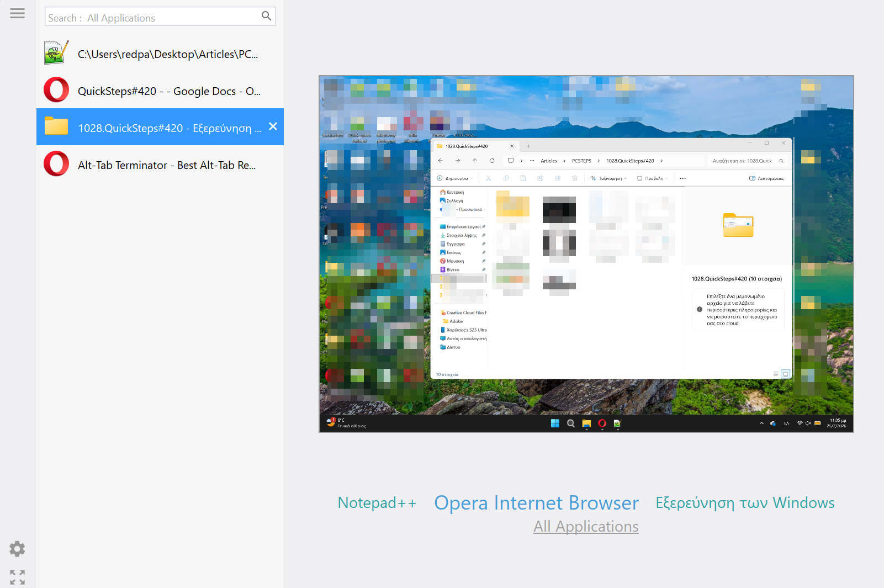The image size is (884, 588).
Task: Switch to QuickSteps#420 Google Docs entry
Action: pyautogui.click(x=169, y=91)
